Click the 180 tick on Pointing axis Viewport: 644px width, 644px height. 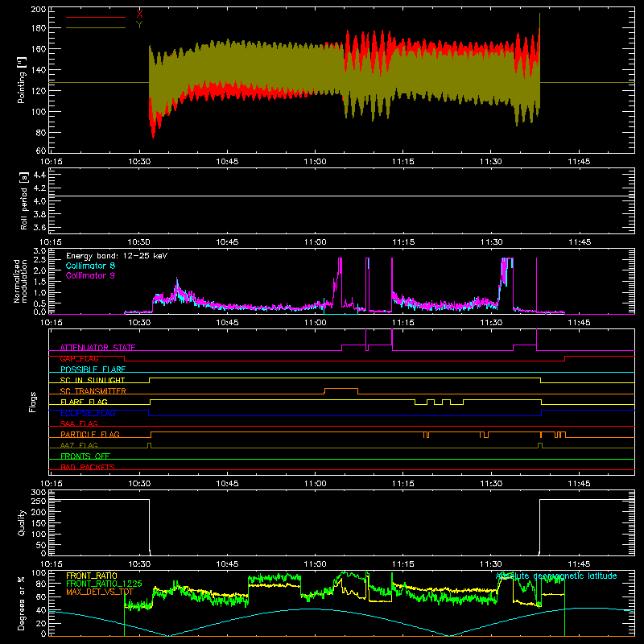tap(38, 28)
